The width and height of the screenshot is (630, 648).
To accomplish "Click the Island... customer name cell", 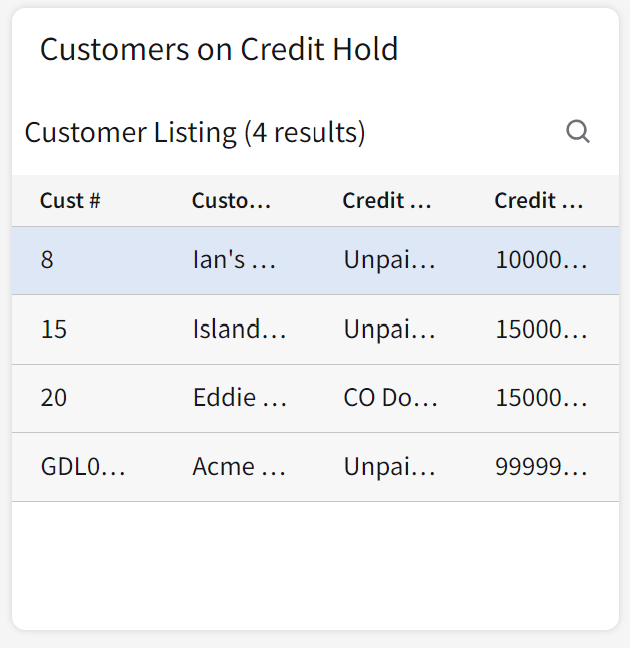I will pos(239,329).
